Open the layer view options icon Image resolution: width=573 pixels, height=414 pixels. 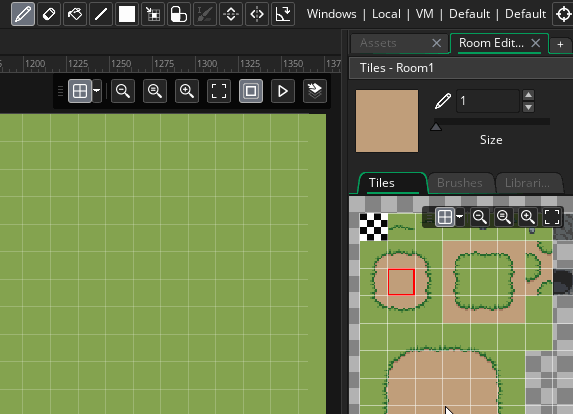point(315,91)
